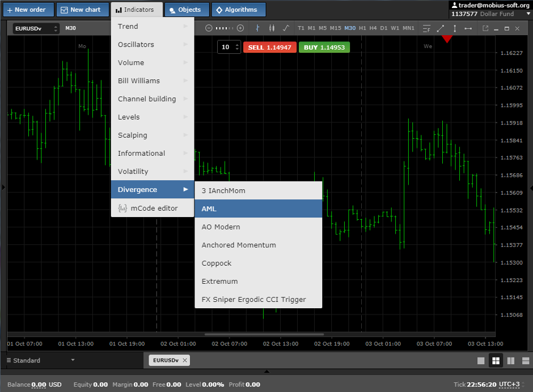
Task: Select side-by-side column layout
Action: 511,361
